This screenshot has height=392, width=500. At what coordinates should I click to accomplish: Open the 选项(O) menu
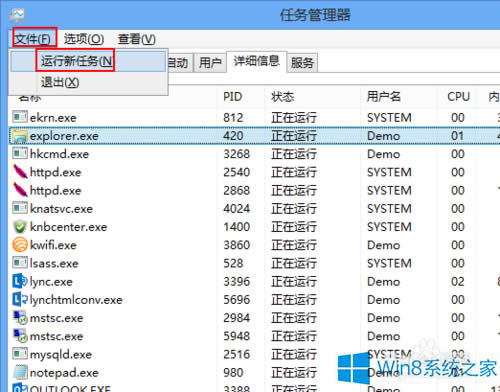[84, 39]
